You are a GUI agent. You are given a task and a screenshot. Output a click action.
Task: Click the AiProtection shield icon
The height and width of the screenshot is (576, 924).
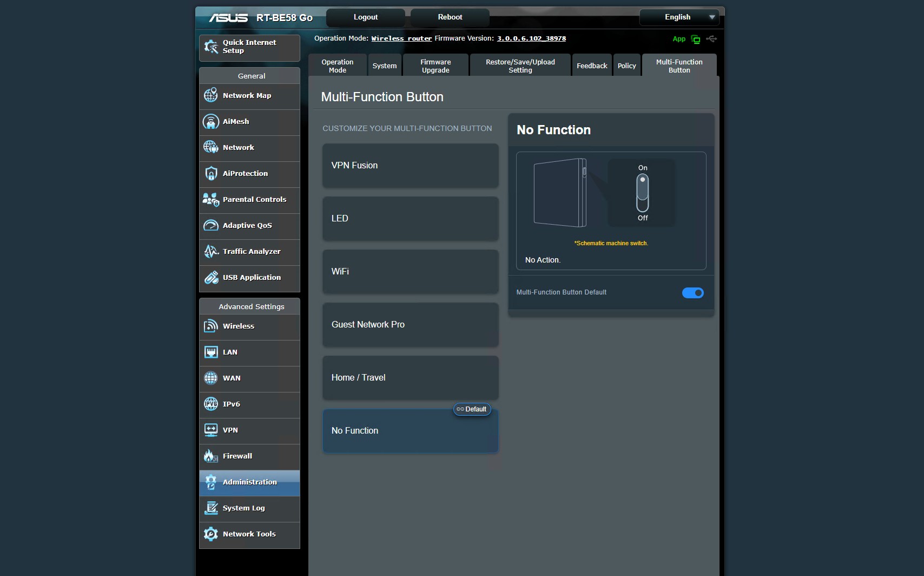210,173
